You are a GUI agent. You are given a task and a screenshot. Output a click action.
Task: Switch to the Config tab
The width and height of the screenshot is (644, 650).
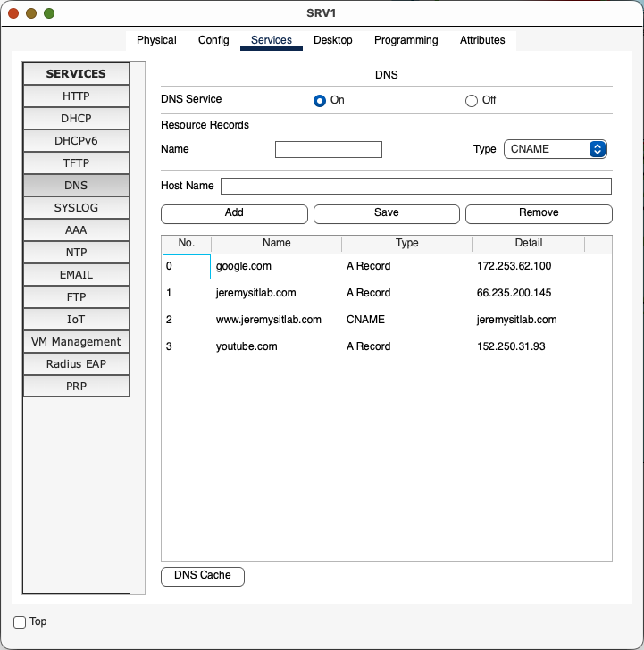(213, 40)
